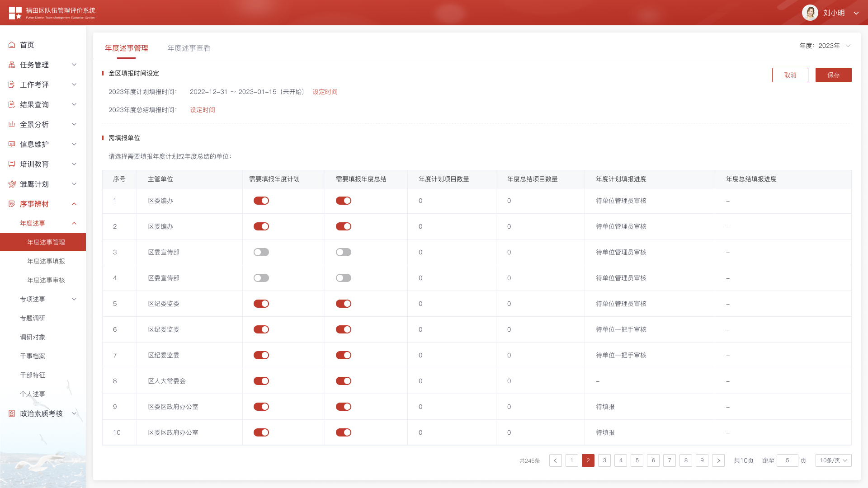Click the system logo icon
Viewport: 868px width, 488px height.
(15, 13)
